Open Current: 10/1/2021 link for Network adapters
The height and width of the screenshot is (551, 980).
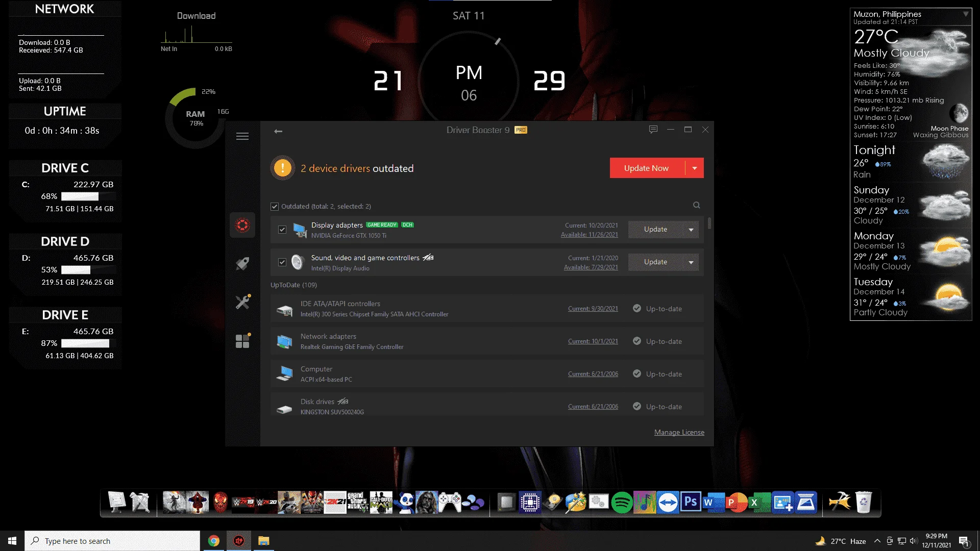coord(593,341)
